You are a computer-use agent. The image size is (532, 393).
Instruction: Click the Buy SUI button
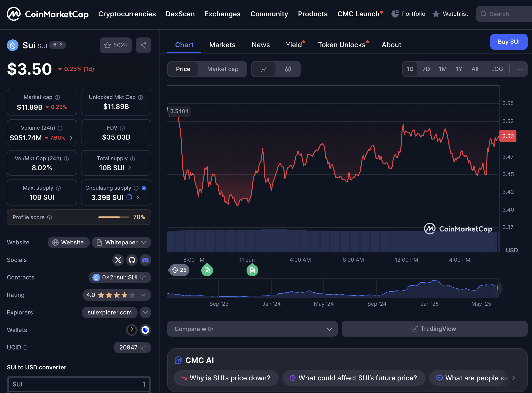(509, 42)
